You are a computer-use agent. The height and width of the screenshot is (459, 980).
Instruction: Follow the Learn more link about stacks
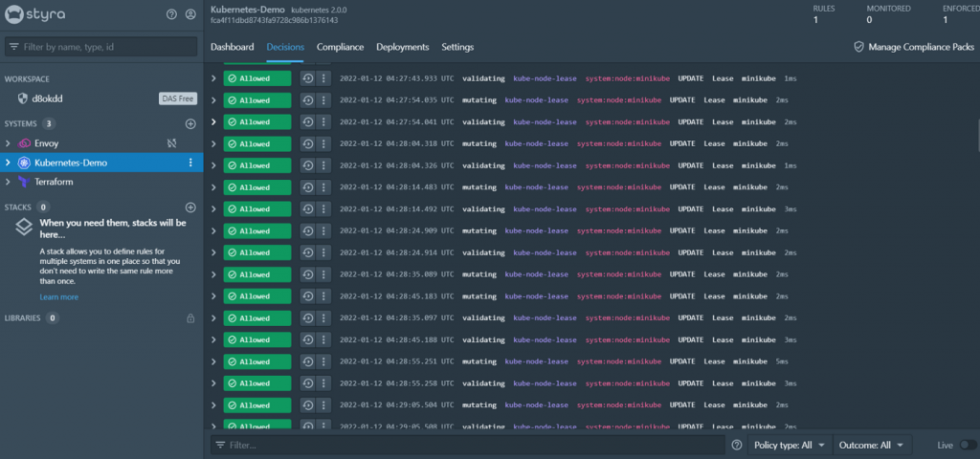pyautogui.click(x=58, y=297)
